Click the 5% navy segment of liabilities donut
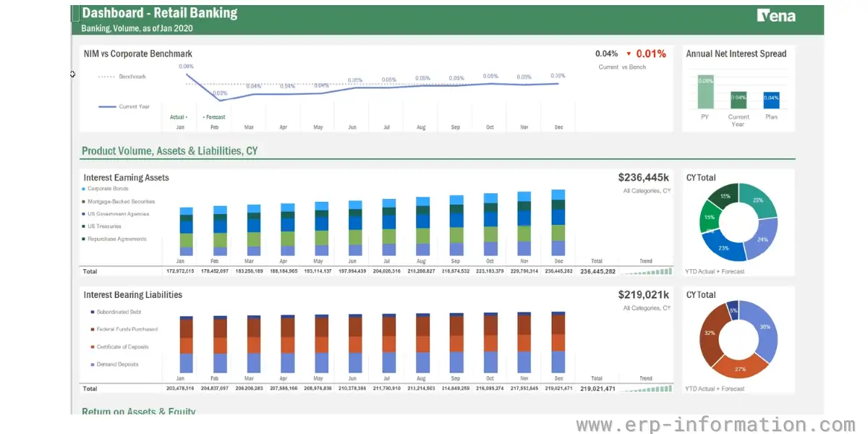868x434 pixels. [733, 309]
